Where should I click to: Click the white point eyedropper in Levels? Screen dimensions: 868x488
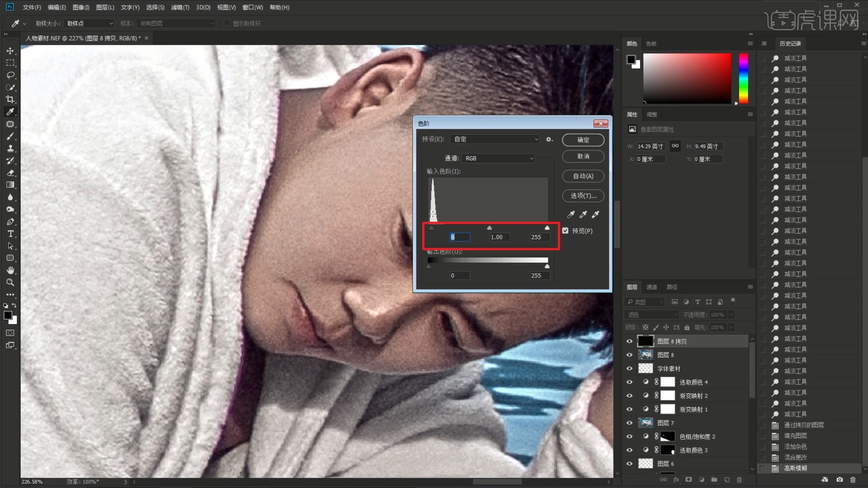[x=595, y=214]
